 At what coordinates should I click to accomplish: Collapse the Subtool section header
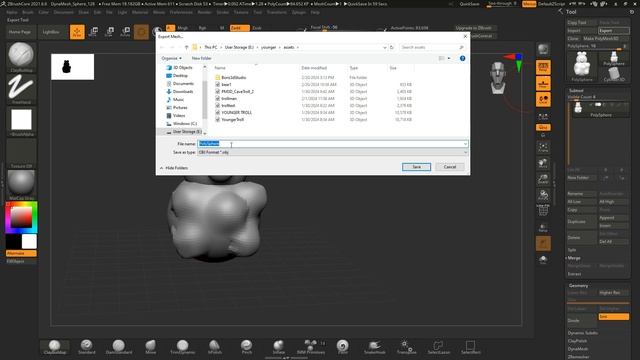[576, 91]
